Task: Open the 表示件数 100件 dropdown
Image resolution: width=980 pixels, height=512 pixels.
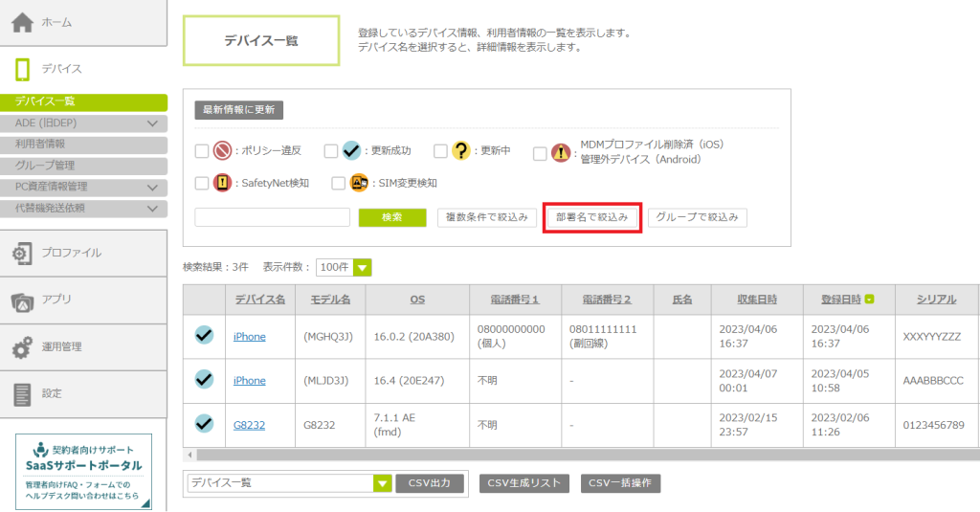Action: click(363, 268)
